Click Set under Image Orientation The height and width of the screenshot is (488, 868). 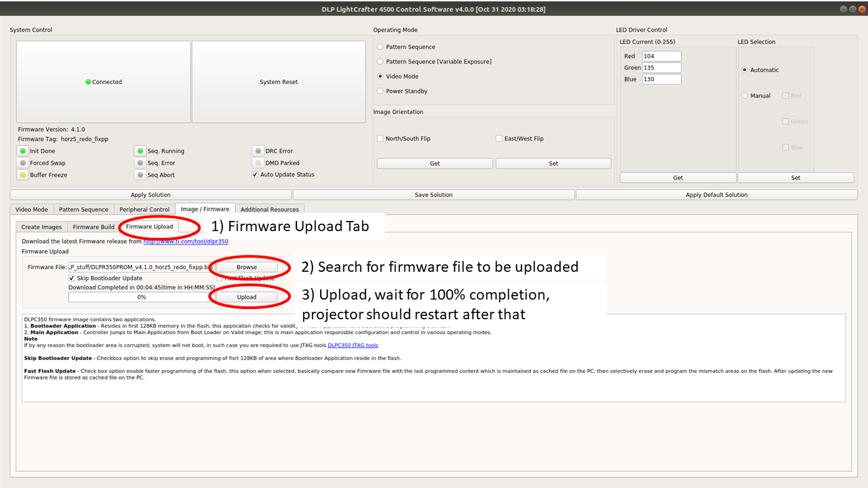(553, 163)
